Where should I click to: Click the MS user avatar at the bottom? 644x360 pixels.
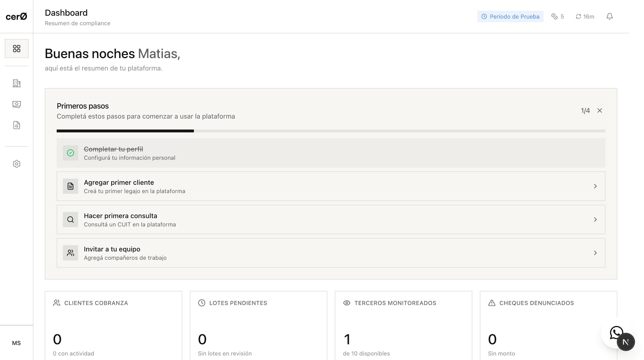click(16, 343)
